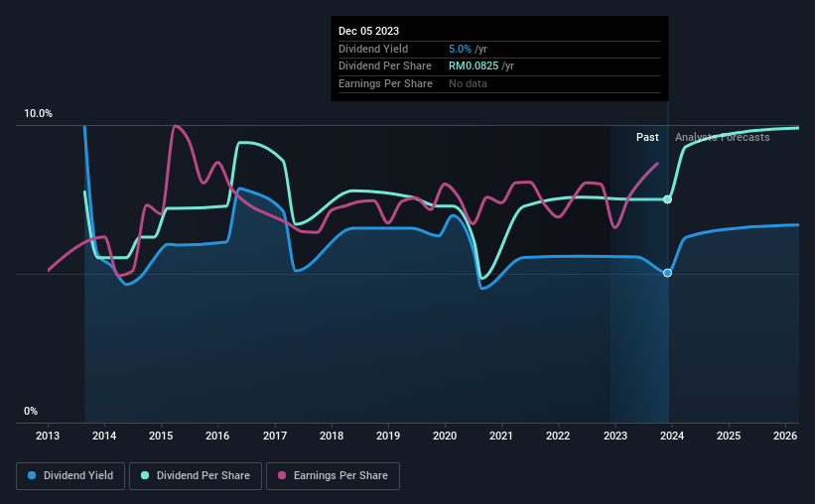Click the 2025 x-axis label
Screen dimensions: 815x504
(x=729, y=436)
